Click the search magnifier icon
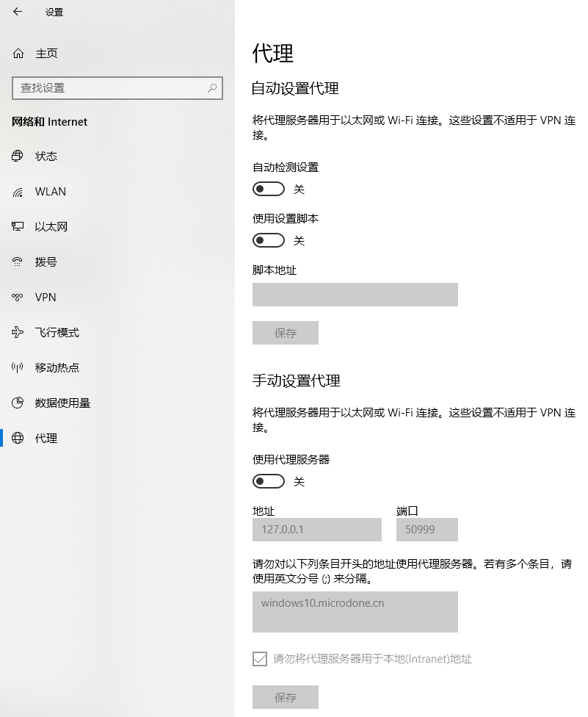This screenshot has height=717, width=588. [212, 87]
